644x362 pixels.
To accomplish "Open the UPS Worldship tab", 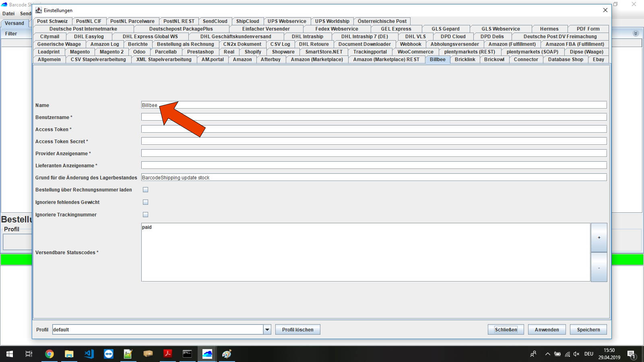I will click(332, 21).
